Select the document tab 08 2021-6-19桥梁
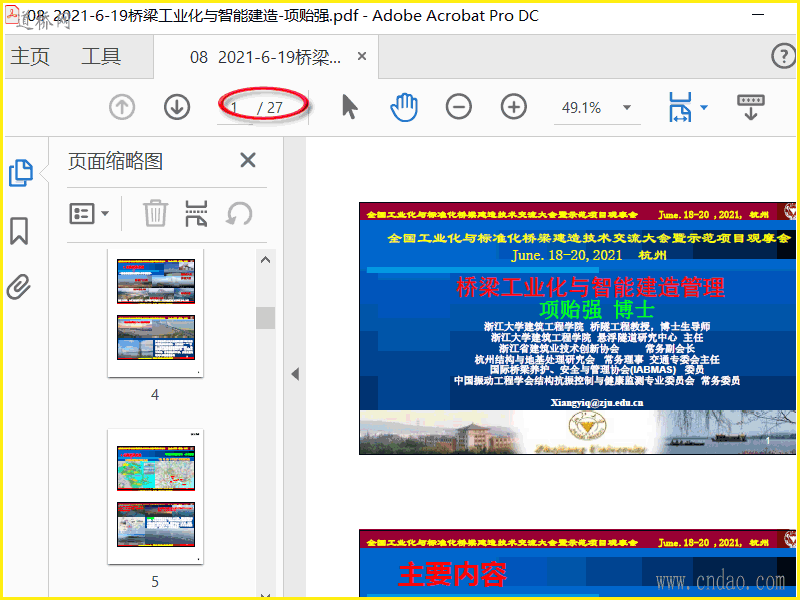The width and height of the screenshot is (800, 600). point(265,57)
